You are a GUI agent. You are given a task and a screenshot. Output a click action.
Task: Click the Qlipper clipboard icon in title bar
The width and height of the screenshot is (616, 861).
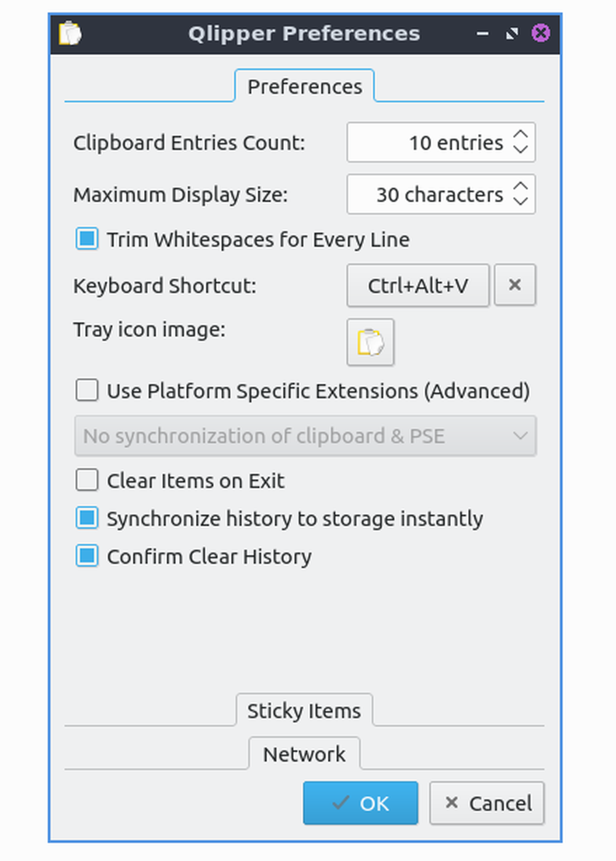[70, 33]
